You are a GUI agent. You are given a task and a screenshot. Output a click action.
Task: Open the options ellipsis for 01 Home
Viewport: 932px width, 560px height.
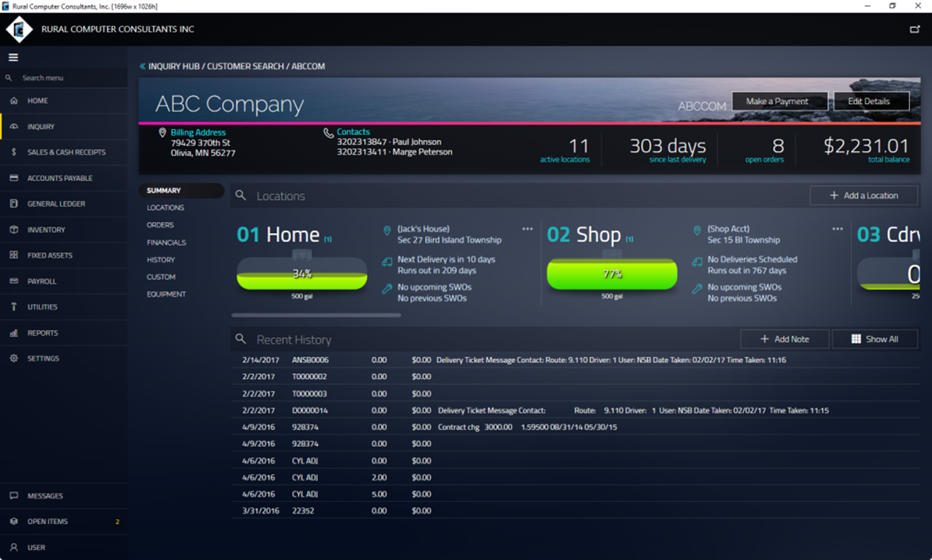tap(527, 229)
